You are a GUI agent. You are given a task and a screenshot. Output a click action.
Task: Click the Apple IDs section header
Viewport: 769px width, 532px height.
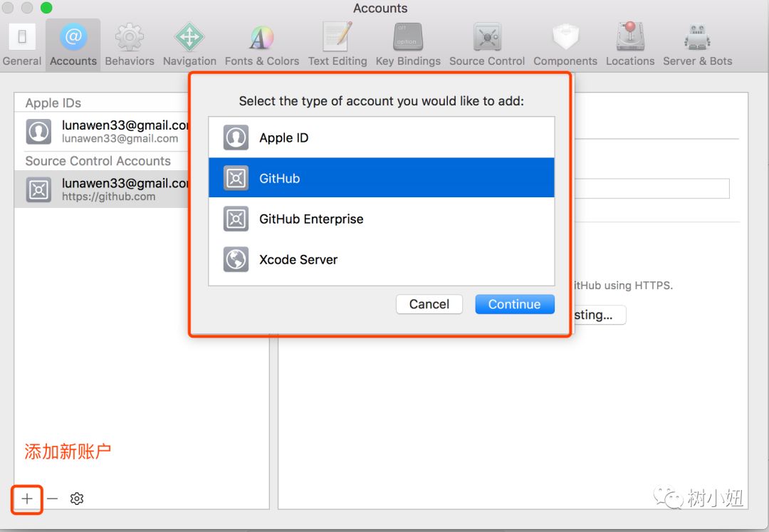pos(53,103)
